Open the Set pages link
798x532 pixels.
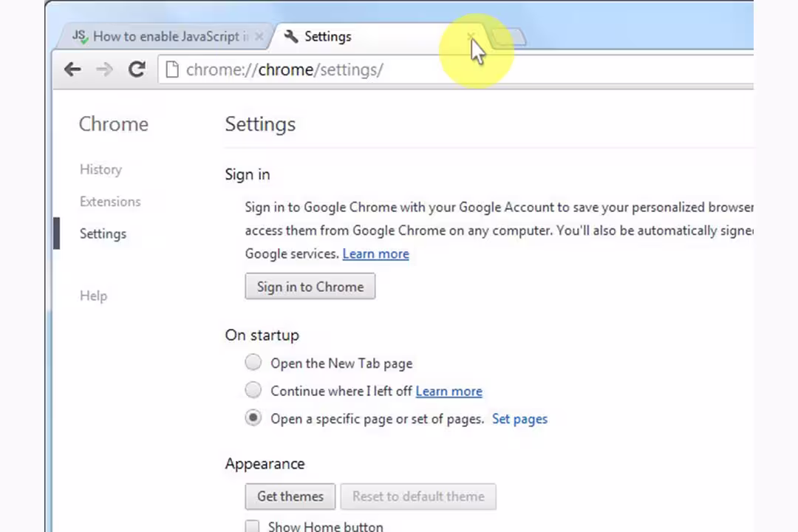click(x=519, y=419)
